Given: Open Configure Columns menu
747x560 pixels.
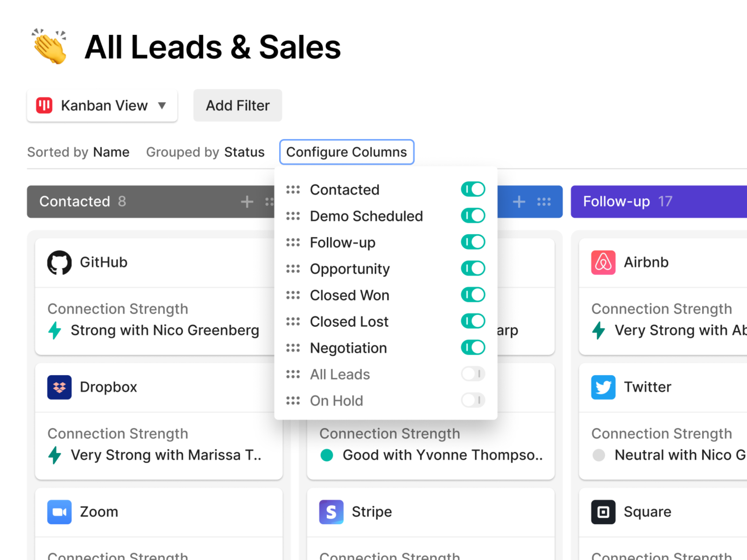Looking at the screenshot, I should point(346,152).
